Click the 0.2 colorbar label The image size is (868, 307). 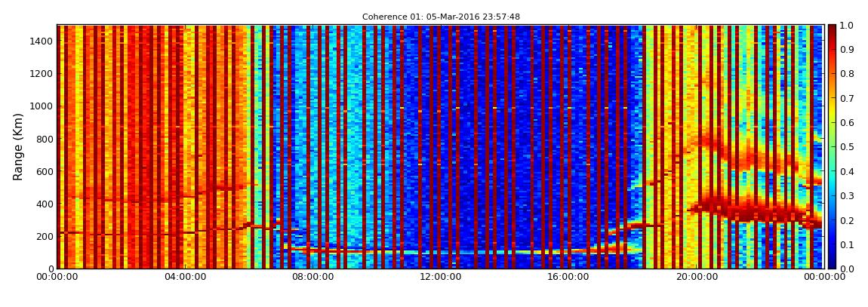coord(847,220)
